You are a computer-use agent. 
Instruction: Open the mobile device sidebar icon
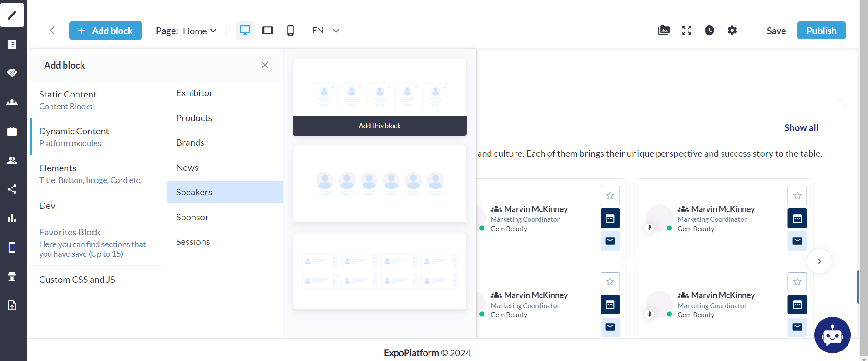coord(12,247)
